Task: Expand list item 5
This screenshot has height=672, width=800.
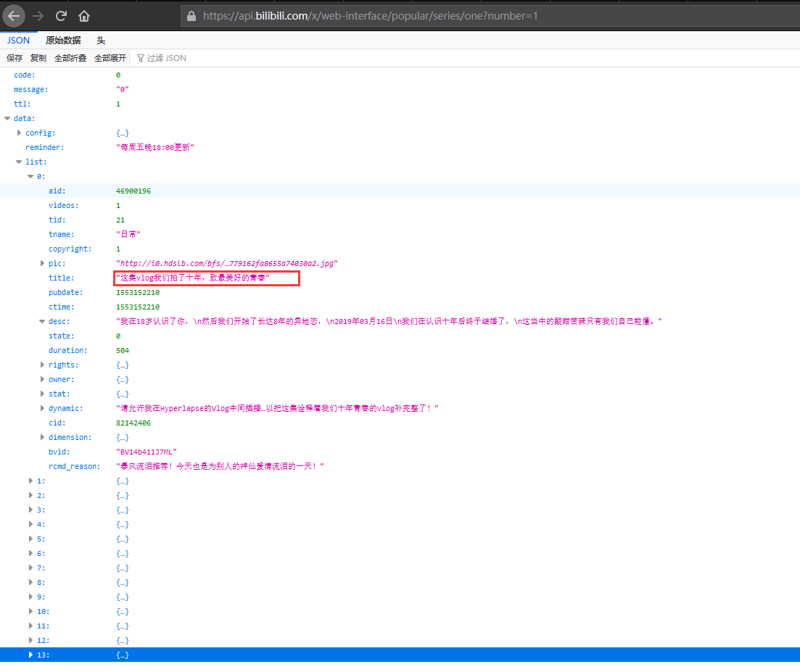Action: click(30, 539)
